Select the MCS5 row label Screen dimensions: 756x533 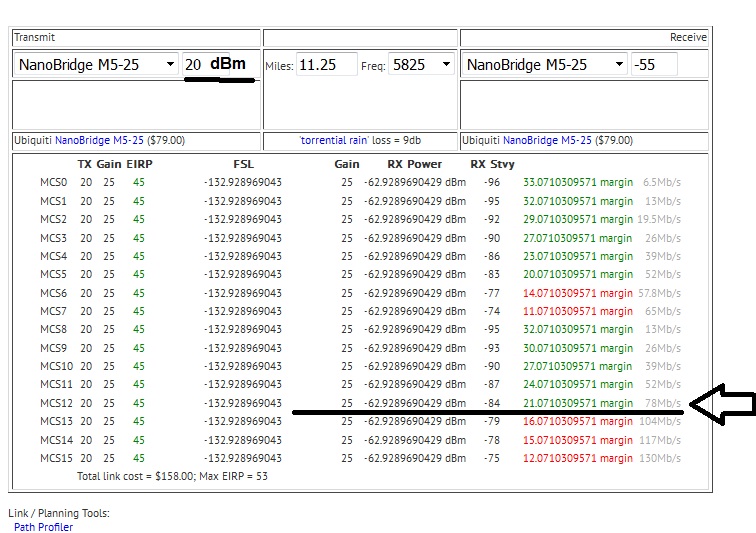click(x=54, y=274)
